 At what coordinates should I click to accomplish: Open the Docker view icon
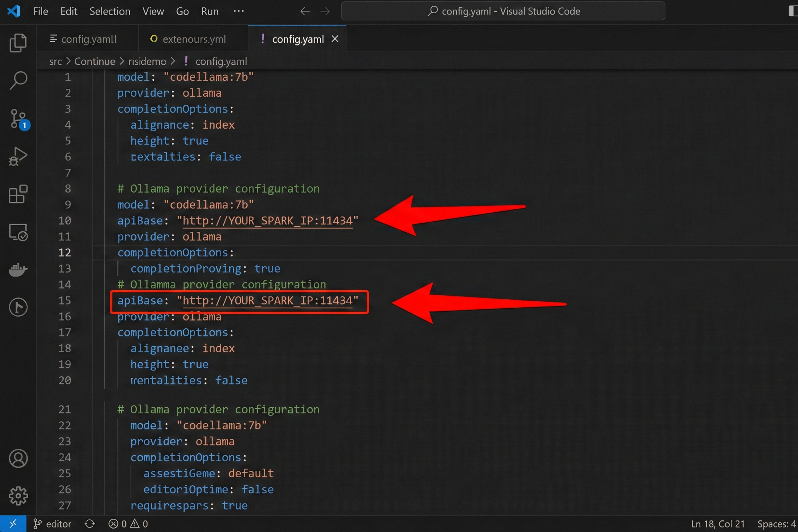pos(18,269)
